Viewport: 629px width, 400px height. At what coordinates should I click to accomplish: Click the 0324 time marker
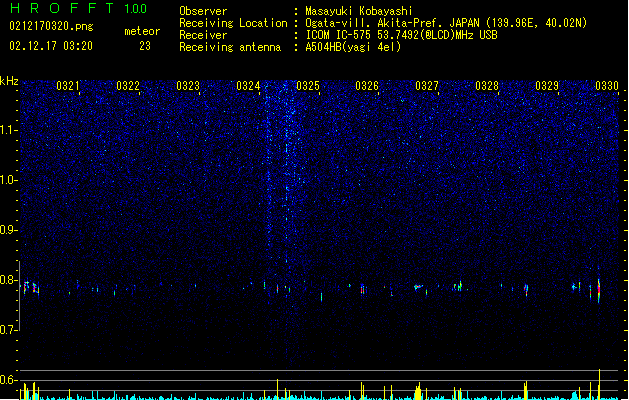[x=248, y=86]
